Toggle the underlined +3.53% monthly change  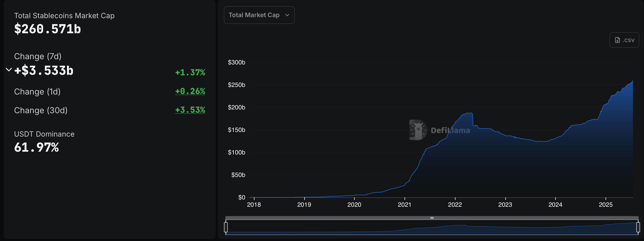click(x=190, y=110)
